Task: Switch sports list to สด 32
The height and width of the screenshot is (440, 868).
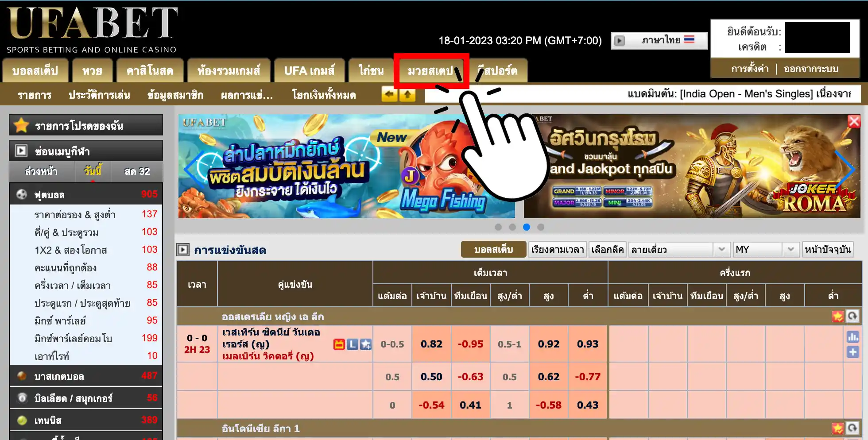Action: point(137,171)
